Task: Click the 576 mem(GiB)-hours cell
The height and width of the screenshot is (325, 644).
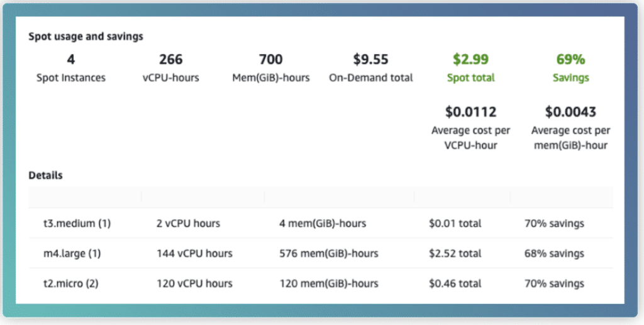Action: tap(329, 254)
